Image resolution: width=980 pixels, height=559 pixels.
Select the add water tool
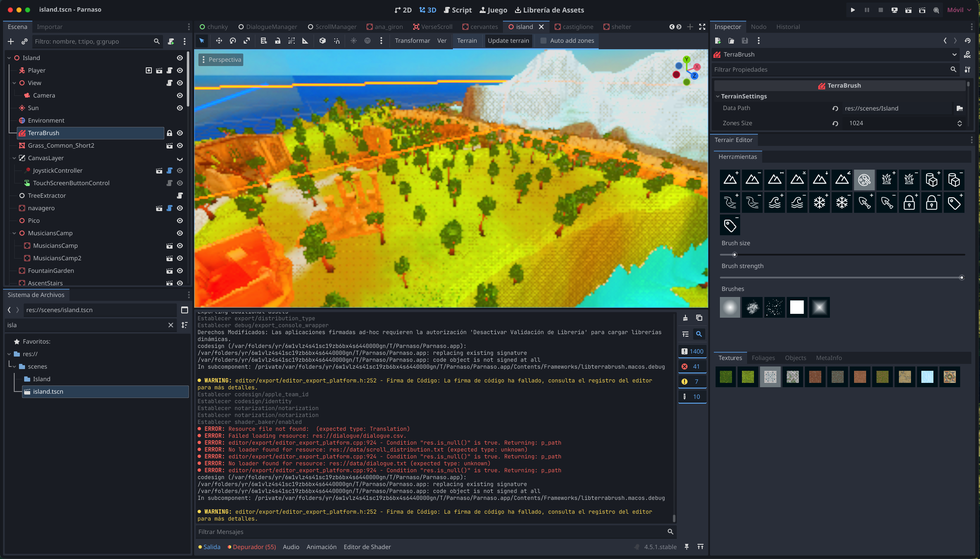[775, 202]
